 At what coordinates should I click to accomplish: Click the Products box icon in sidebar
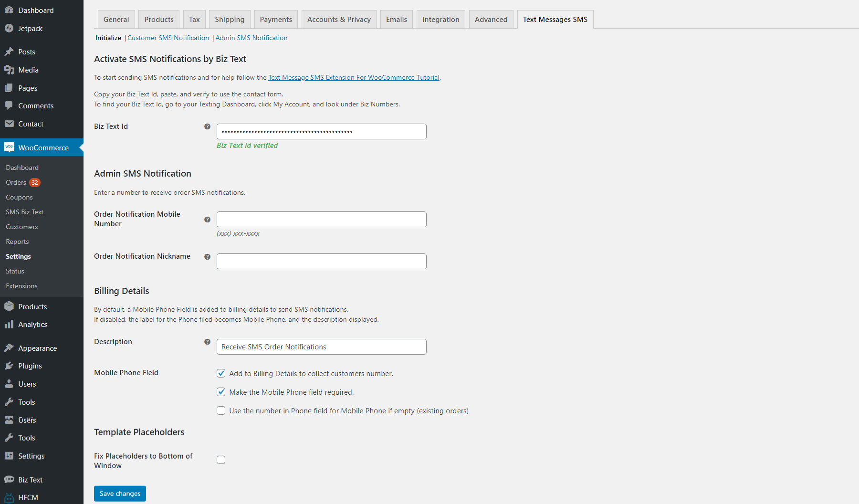click(x=9, y=306)
